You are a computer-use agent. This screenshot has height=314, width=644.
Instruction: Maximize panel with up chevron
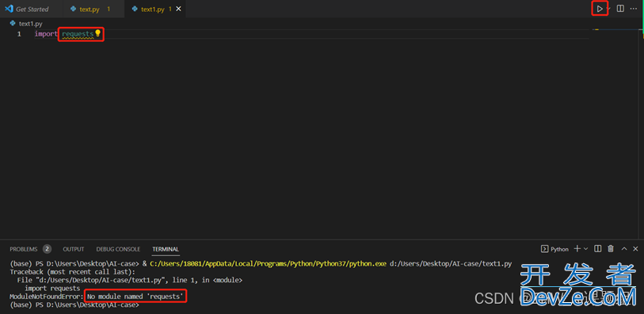[624, 249]
